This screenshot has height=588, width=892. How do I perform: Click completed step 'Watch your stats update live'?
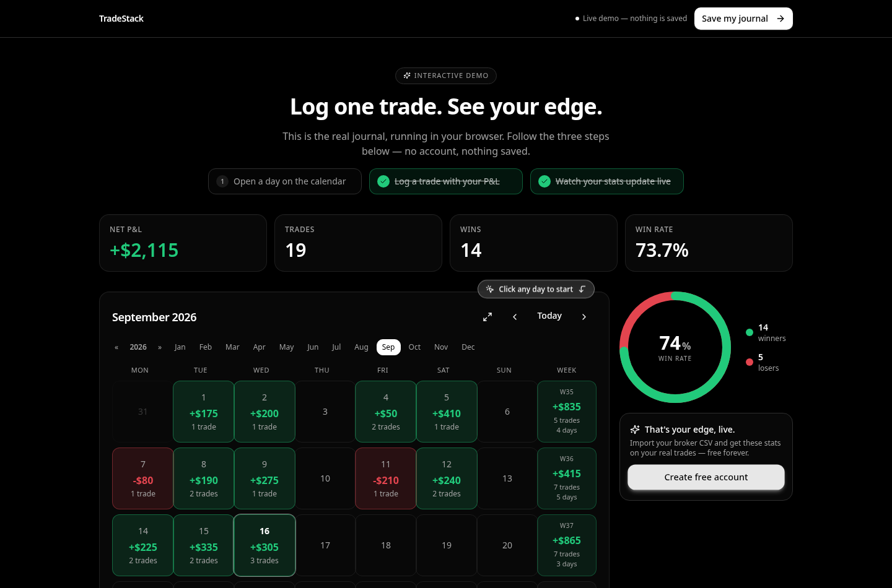(x=607, y=181)
